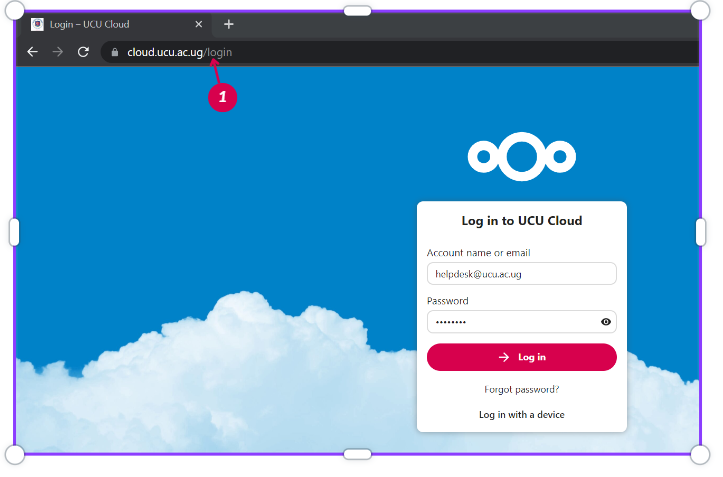This screenshot has height=477, width=723.
Task: Click the 'Log in to UCU Cloud' heading
Action: (522, 221)
